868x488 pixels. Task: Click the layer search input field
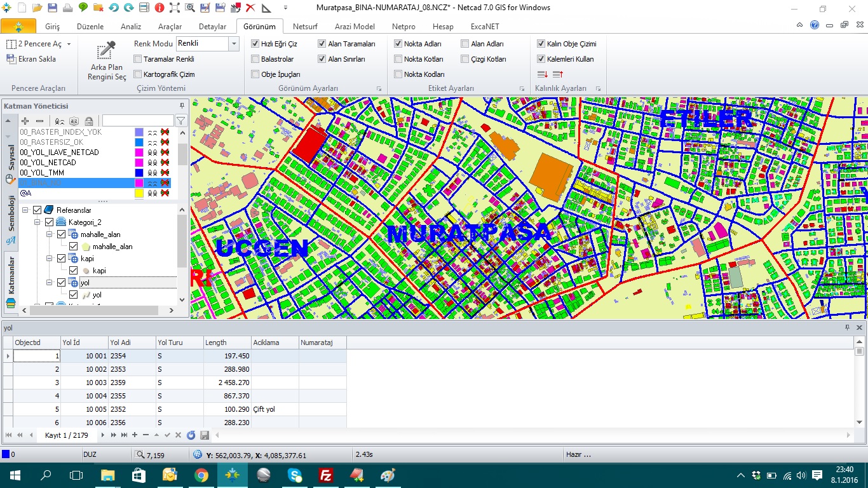point(138,121)
